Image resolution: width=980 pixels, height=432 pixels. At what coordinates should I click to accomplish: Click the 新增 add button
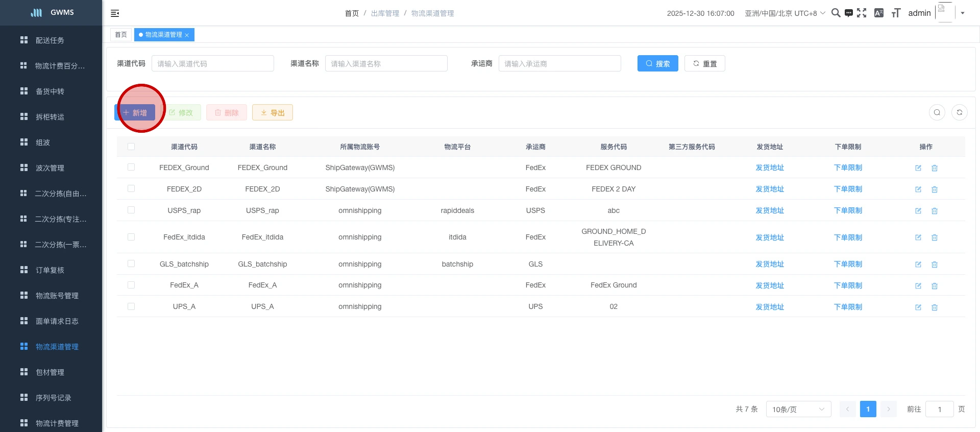click(x=135, y=112)
